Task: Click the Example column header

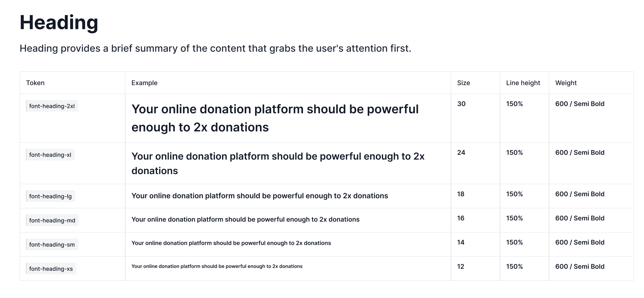Action: point(144,83)
